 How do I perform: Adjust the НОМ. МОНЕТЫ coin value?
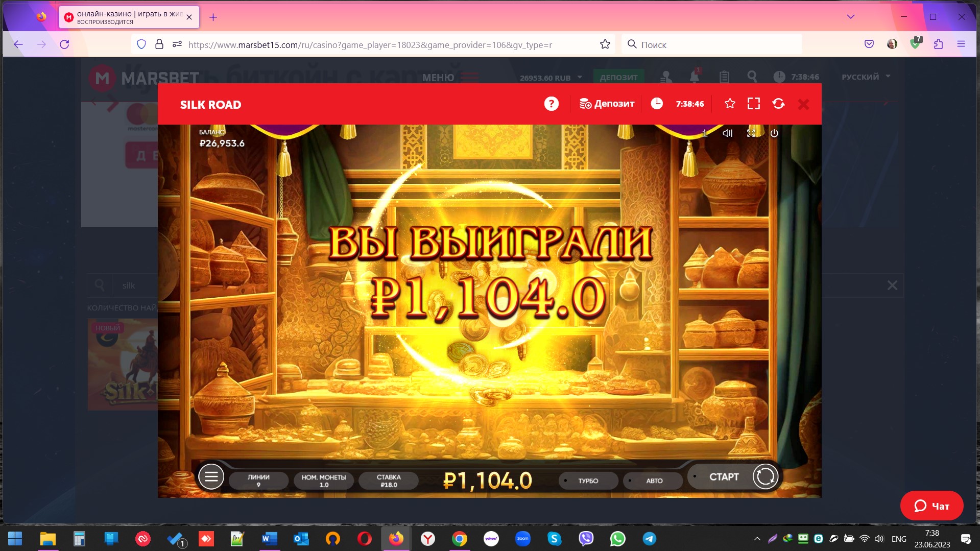click(x=324, y=481)
